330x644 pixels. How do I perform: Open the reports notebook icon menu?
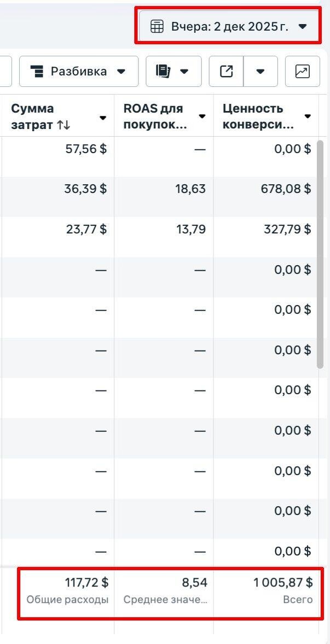[x=164, y=72]
